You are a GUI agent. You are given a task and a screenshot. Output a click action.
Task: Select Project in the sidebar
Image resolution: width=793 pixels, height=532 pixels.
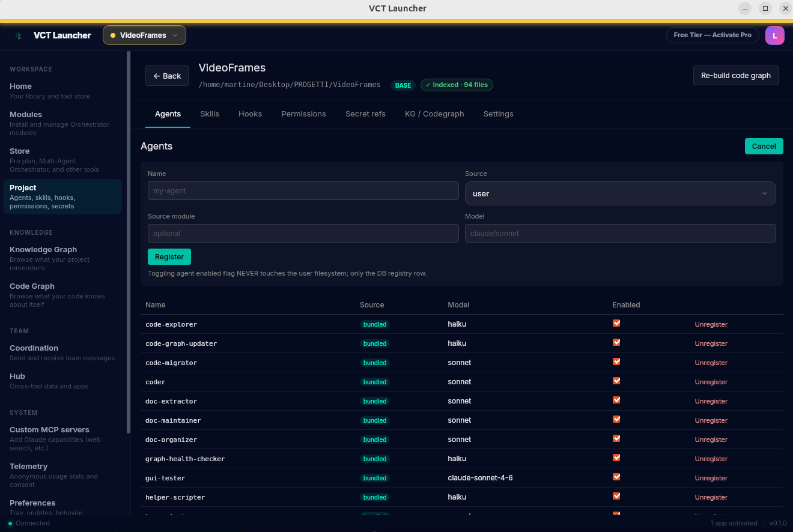pos(62,196)
